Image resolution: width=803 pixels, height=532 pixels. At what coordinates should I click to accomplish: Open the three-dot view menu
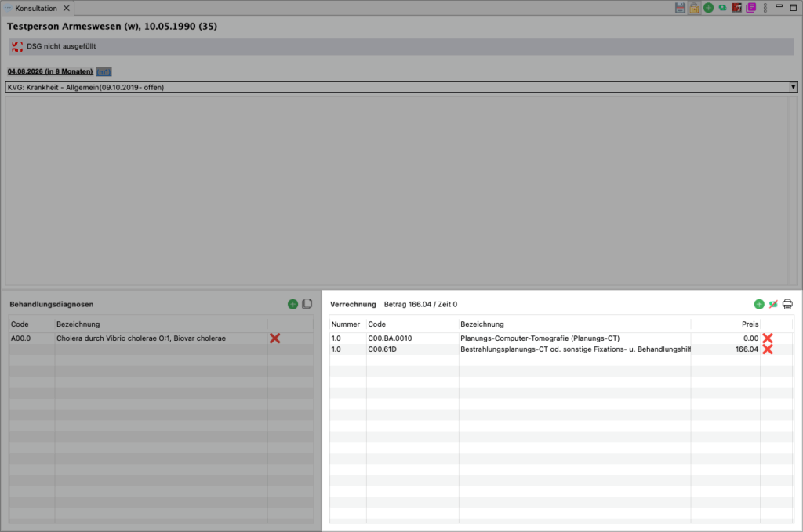pos(765,8)
